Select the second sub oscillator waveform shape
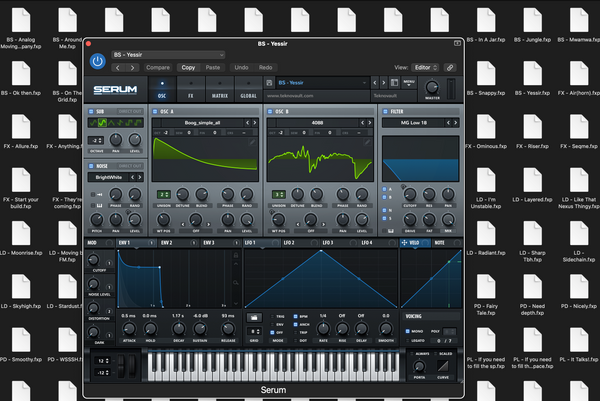 point(102,123)
